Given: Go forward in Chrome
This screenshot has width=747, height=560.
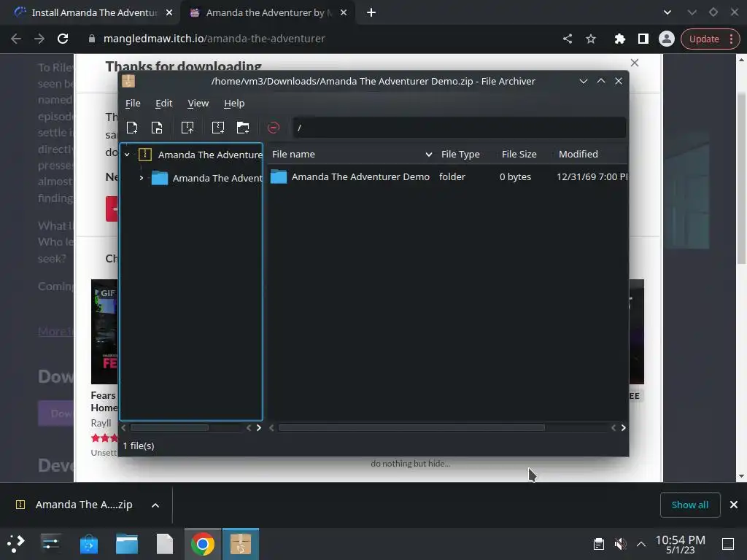Looking at the screenshot, I should [39, 39].
